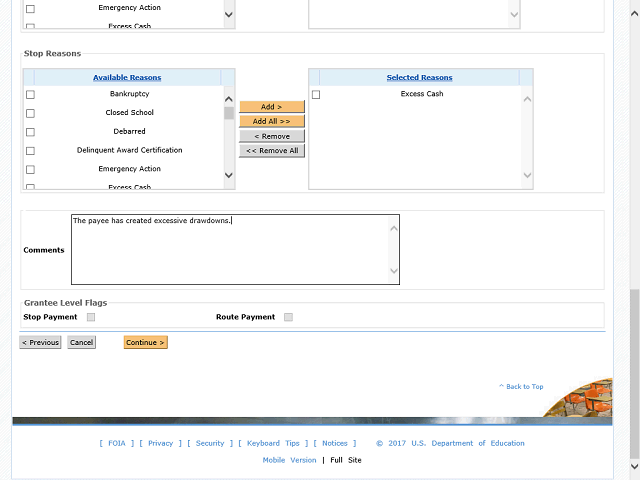Click the Selected Reasons header link

pyautogui.click(x=420, y=78)
